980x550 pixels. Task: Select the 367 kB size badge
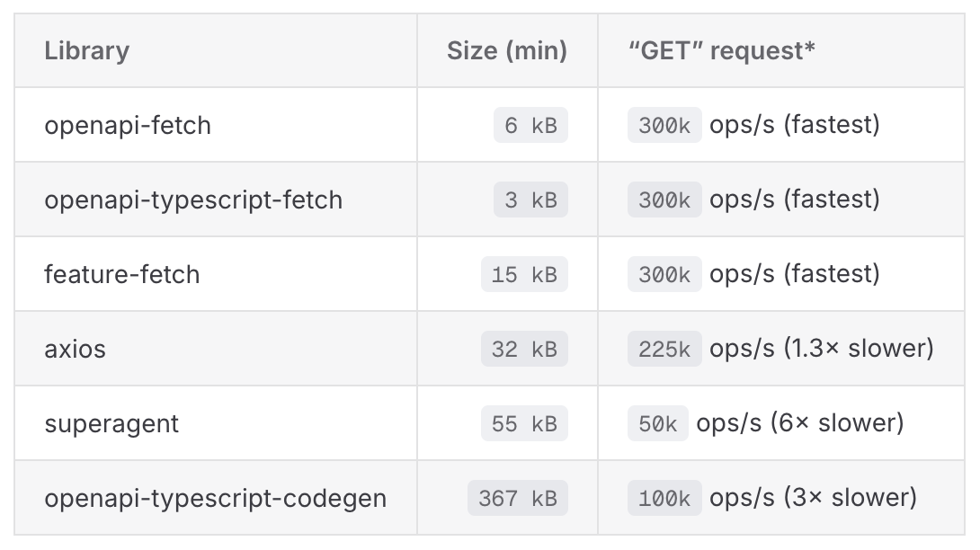point(518,498)
